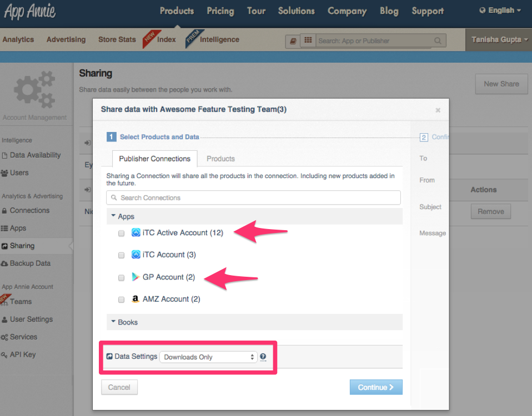This screenshot has height=416, width=532.
Task: Tick the iTC Account (3) checkbox
Action: [x=121, y=255]
